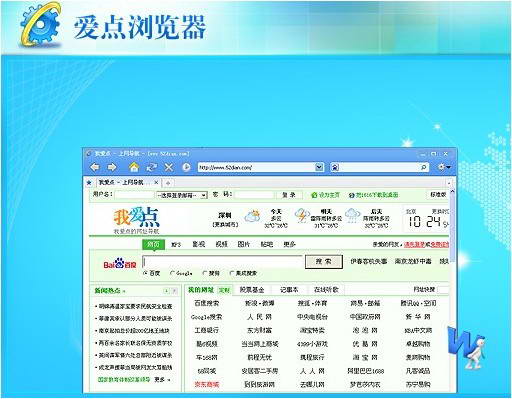This screenshot has width=512, height=399.
Task: Switch to the 贴吧 search tab
Action: click(267, 244)
